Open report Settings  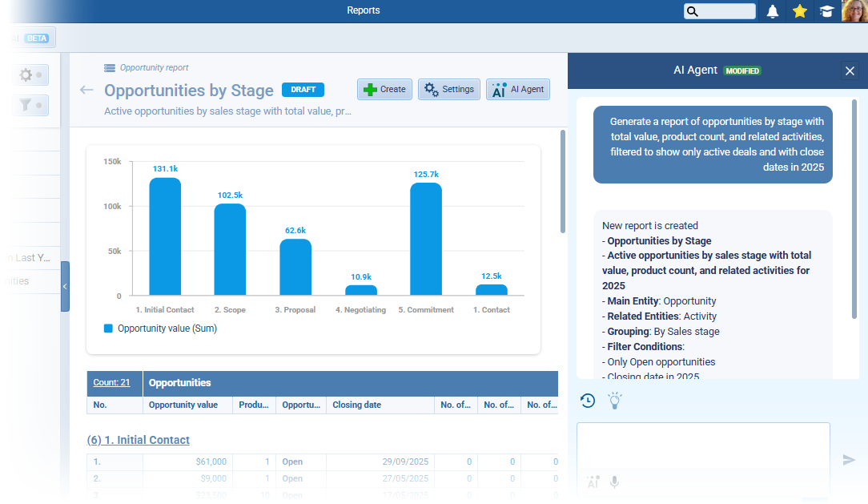tap(449, 89)
